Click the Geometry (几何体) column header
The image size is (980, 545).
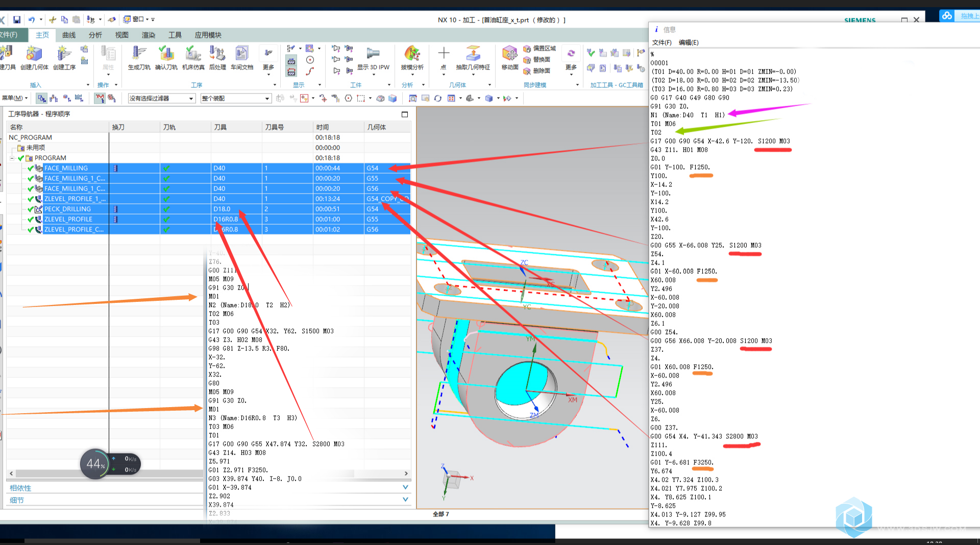387,127
